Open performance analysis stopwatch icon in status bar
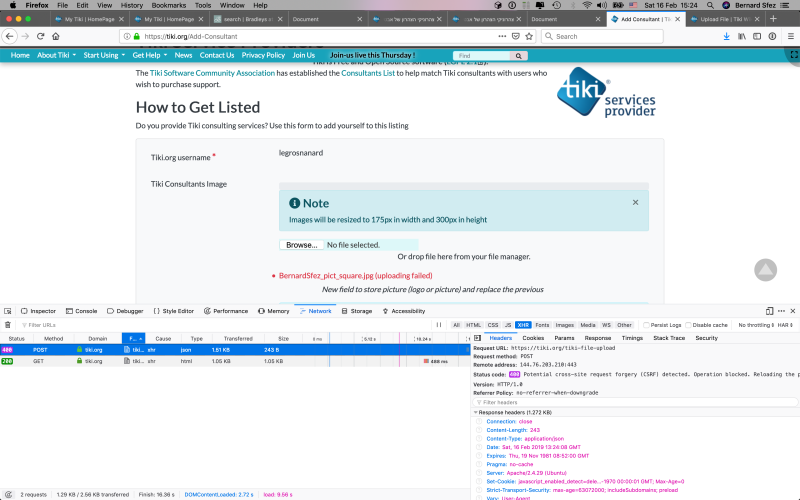Image resolution: width=800 pixels, height=500 pixels. [8, 494]
